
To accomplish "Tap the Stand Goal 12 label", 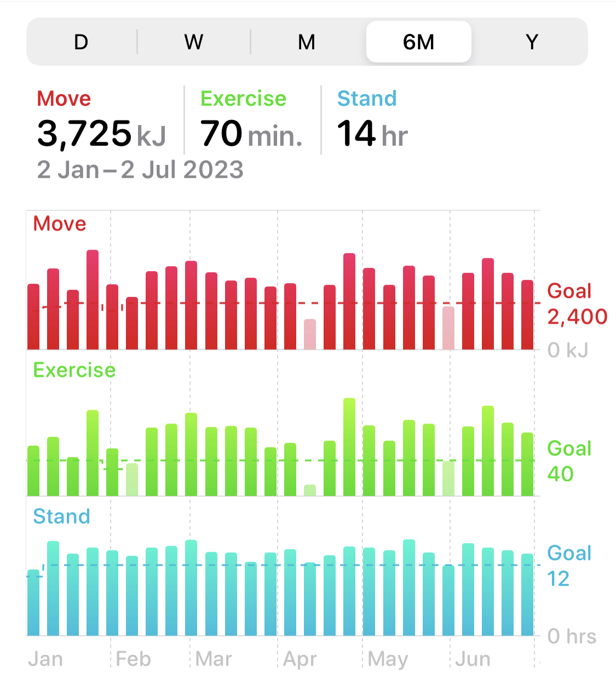I will (569, 566).
